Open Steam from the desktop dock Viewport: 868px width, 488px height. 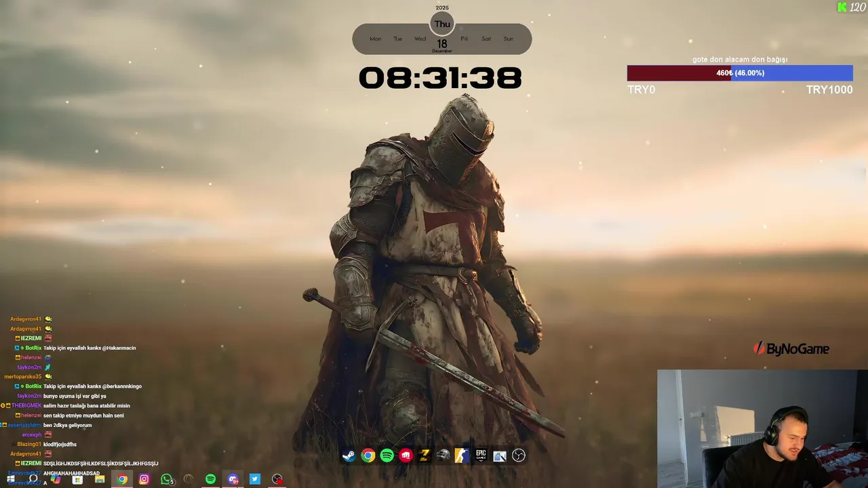[x=349, y=455]
